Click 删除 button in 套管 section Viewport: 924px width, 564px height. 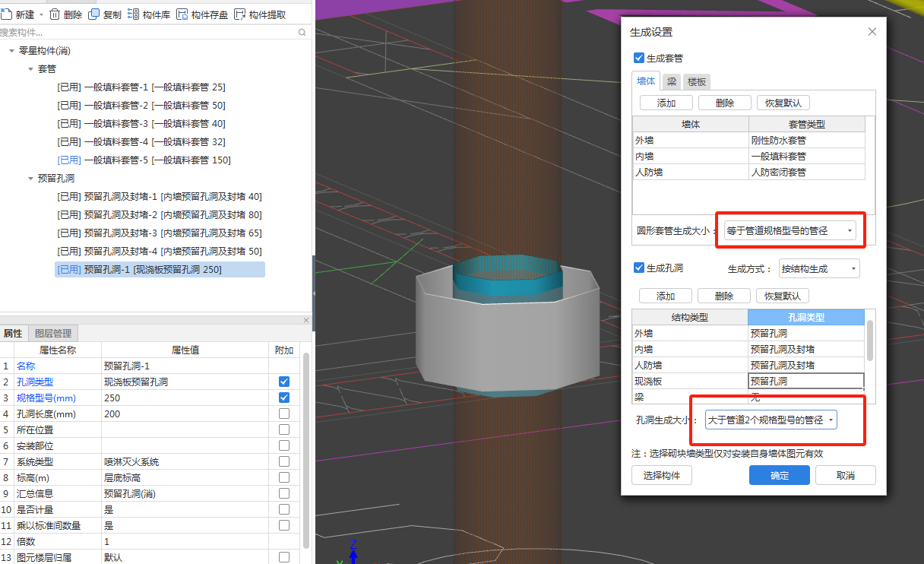[x=724, y=103]
